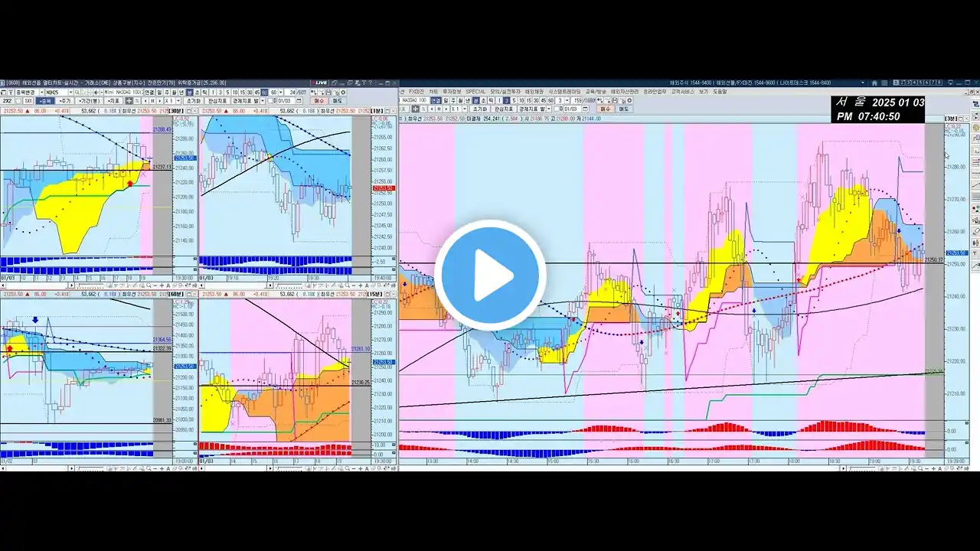Expand the 종목변경 dropdown in left window
The height and width of the screenshot is (551, 980).
click(41, 92)
